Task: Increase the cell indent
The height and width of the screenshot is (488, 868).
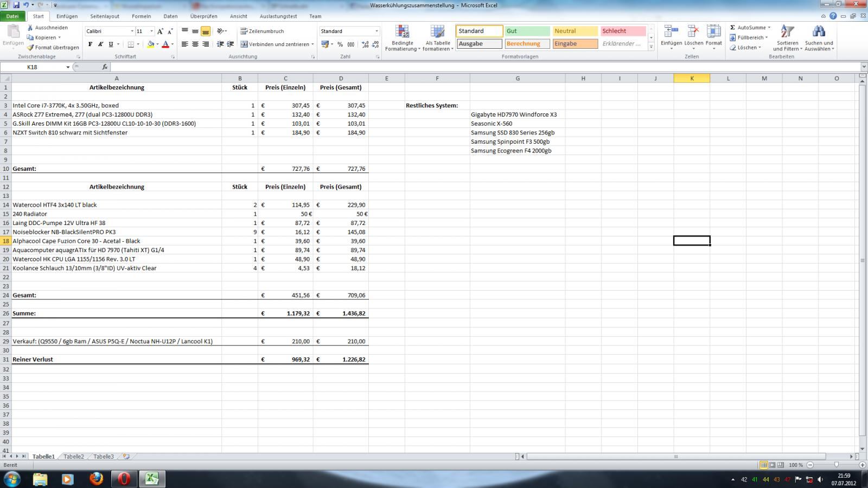Action: pos(231,44)
